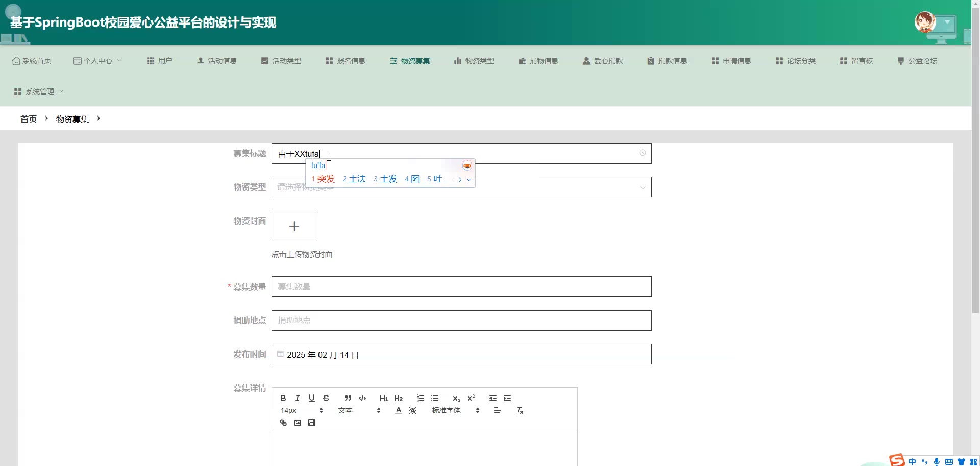Image resolution: width=980 pixels, height=466 pixels.
Task: Insert a video into the editor
Action: point(312,423)
